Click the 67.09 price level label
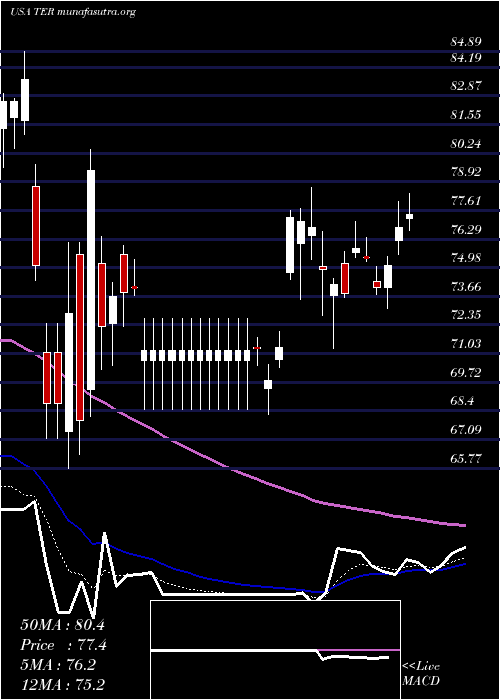Image resolution: width=500 pixels, height=700 pixels. pyautogui.click(x=466, y=430)
